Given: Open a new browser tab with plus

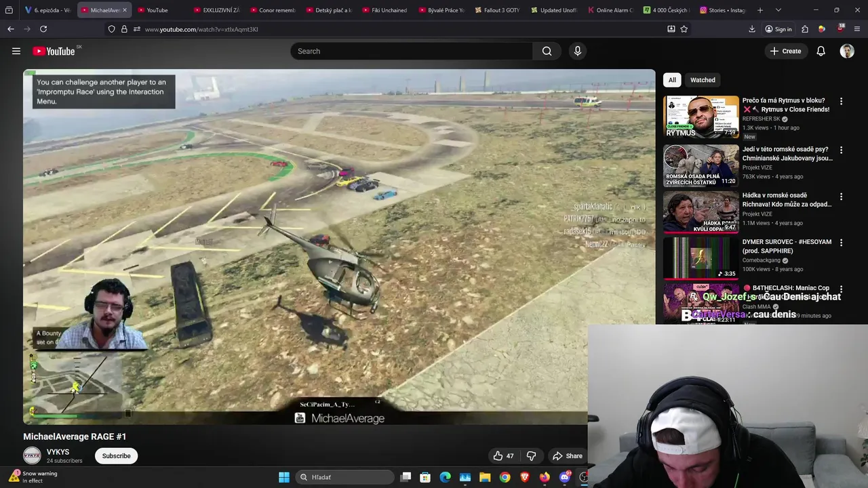Looking at the screenshot, I should click(760, 10).
